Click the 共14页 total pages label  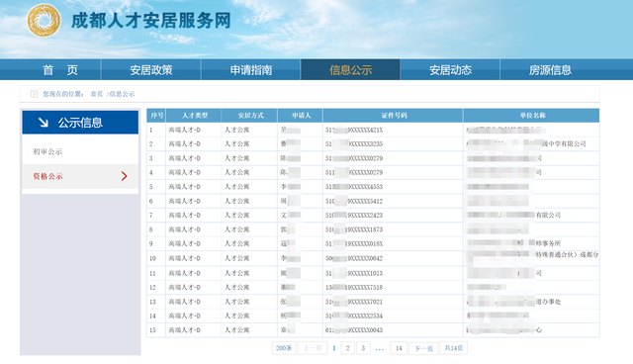[x=453, y=348]
